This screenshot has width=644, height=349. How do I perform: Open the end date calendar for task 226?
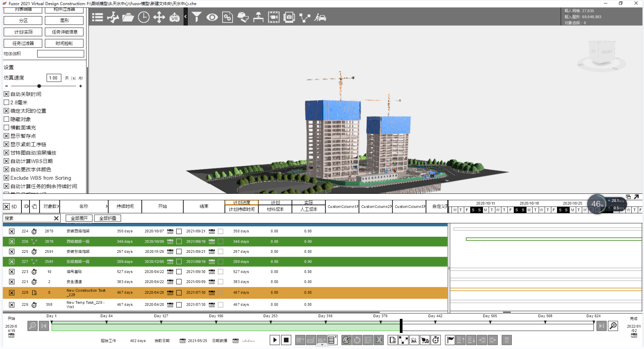tap(211, 242)
